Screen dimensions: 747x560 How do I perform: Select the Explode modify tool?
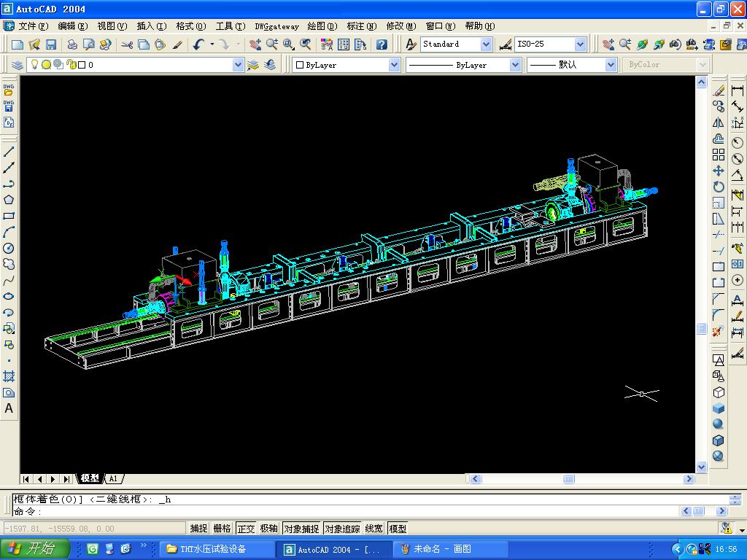point(719,331)
